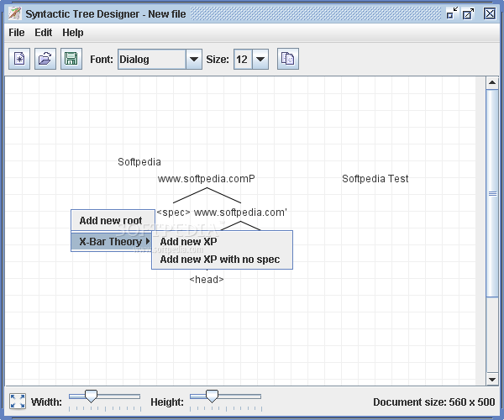Select the X-Bar Theory submenu entry
This screenshot has height=420, width=504.
pyautogui.click(x=111, y=242)
